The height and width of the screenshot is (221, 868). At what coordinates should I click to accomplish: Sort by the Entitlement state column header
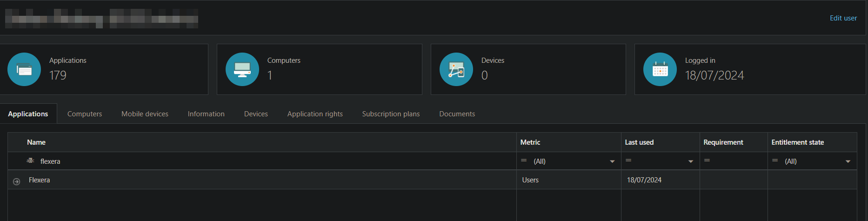[x=797, y=142]
